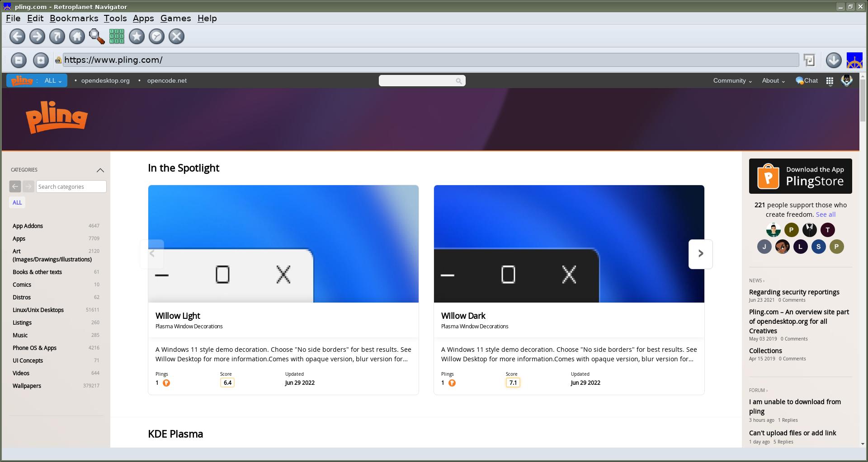Open the Regarding security reportings news
868x462 pixels.
pyautogui.click(x=794, y=292)
